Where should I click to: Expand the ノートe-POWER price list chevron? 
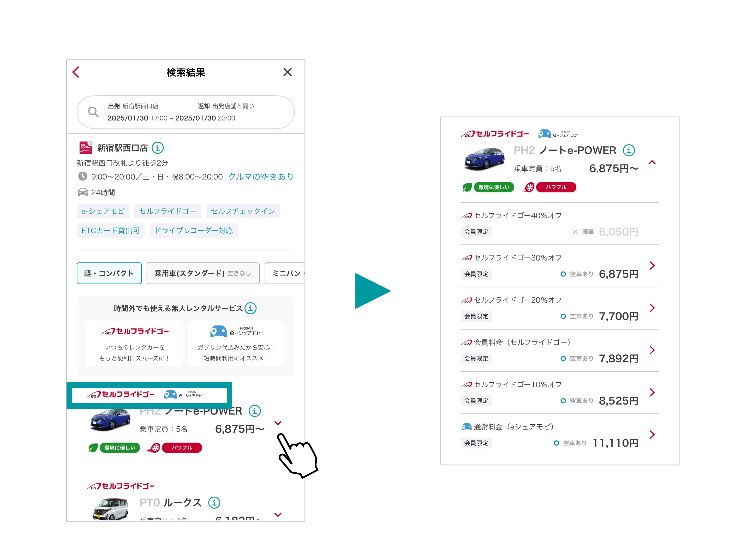point(278,423)
